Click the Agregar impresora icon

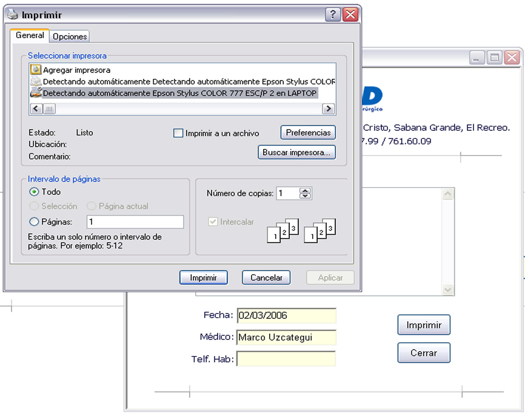[36, 70]
